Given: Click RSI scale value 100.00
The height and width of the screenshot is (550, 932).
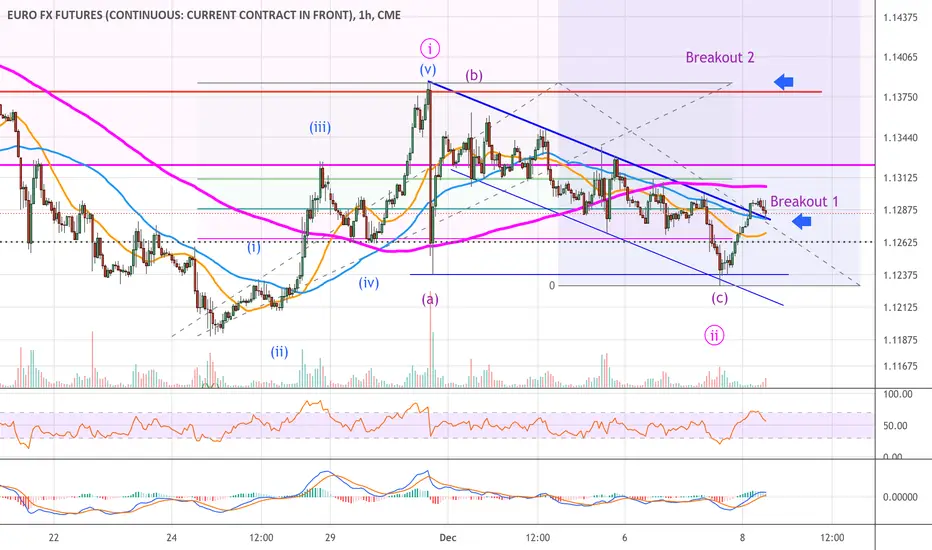Looking at the screenshot, I should click(898, 394).
